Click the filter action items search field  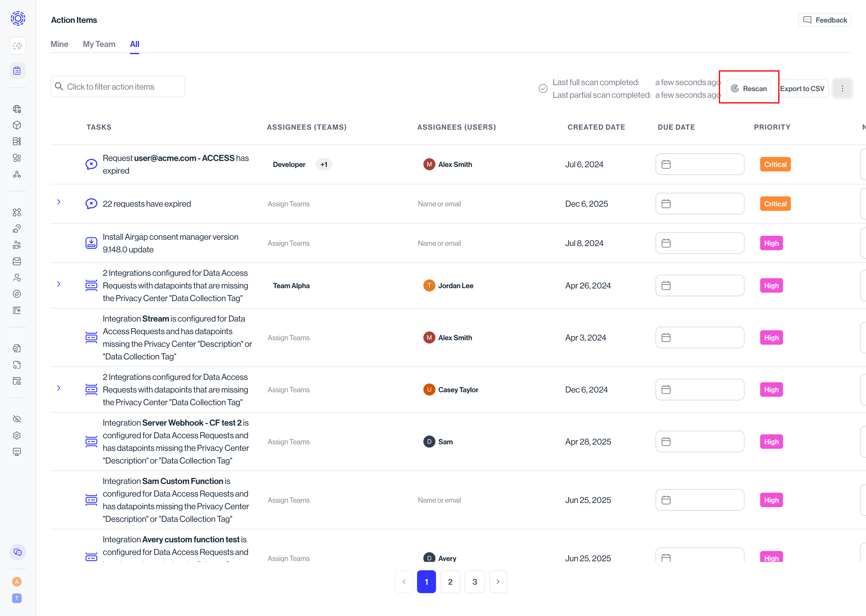(x=118, y=87)
